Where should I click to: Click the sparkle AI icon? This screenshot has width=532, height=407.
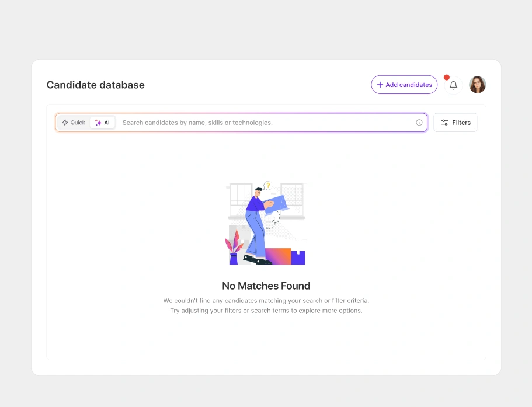tap(98, 123)
